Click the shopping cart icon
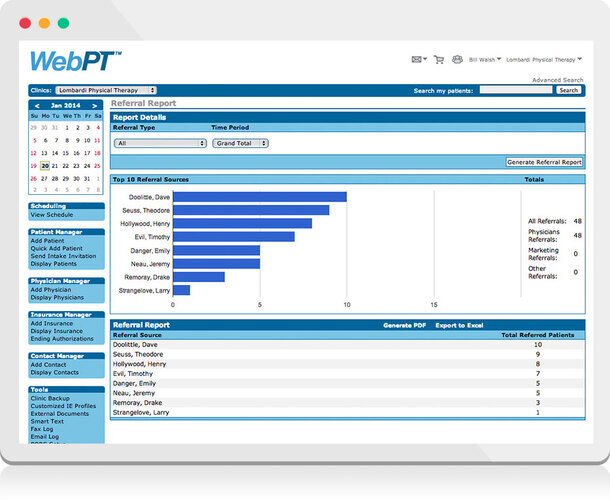610x500 pixels. [440, 59]
